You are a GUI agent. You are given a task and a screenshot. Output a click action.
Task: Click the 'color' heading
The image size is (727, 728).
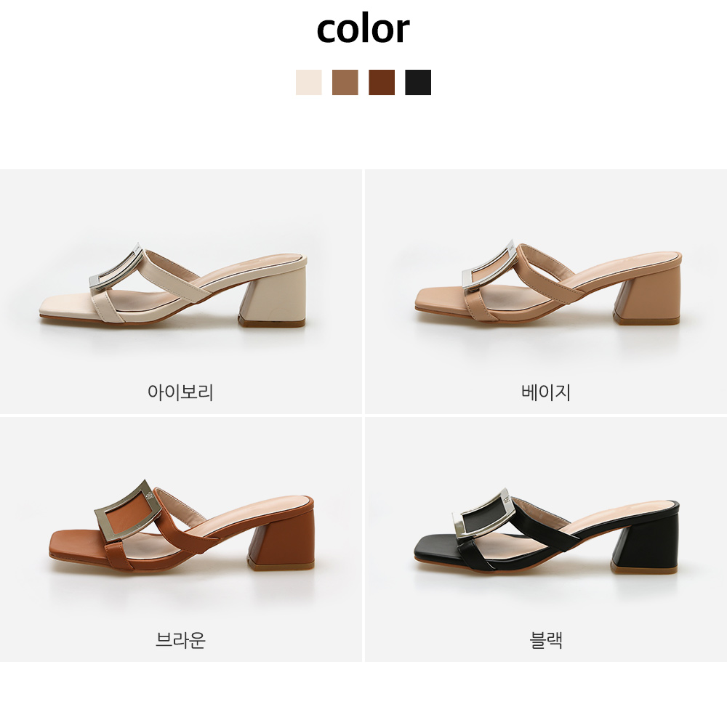point(363,29)
